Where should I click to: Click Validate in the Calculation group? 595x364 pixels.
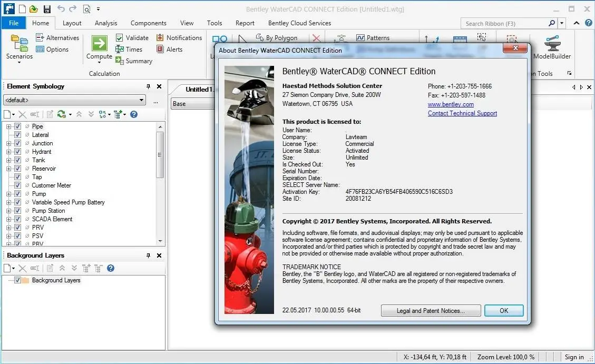[132, 37]
